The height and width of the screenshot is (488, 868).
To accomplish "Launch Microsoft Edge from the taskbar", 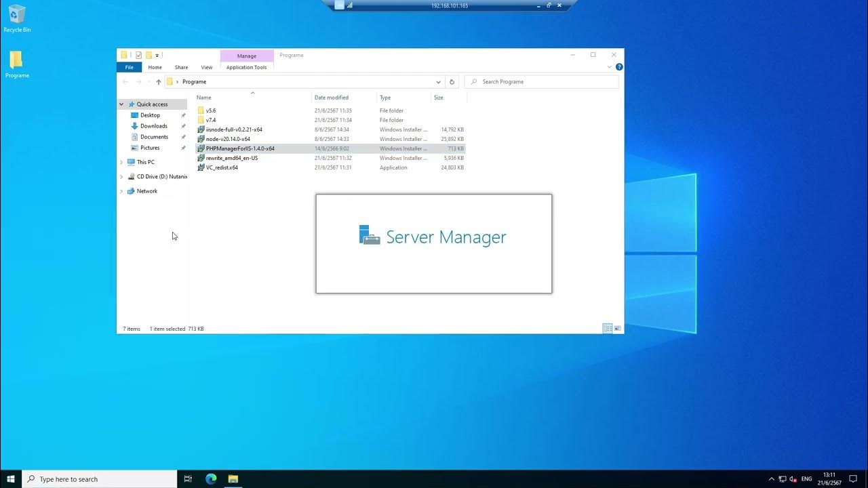I will (211, 479).
